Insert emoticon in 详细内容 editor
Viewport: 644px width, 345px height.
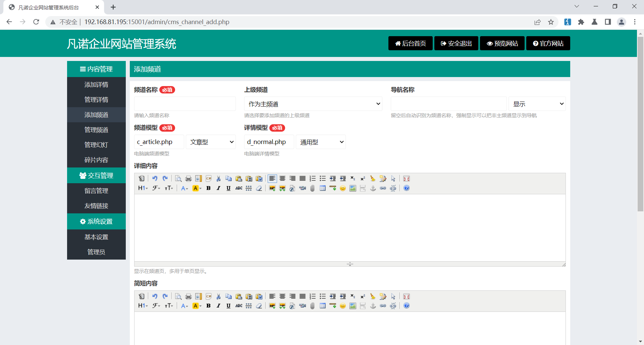[x=343, y=188]
